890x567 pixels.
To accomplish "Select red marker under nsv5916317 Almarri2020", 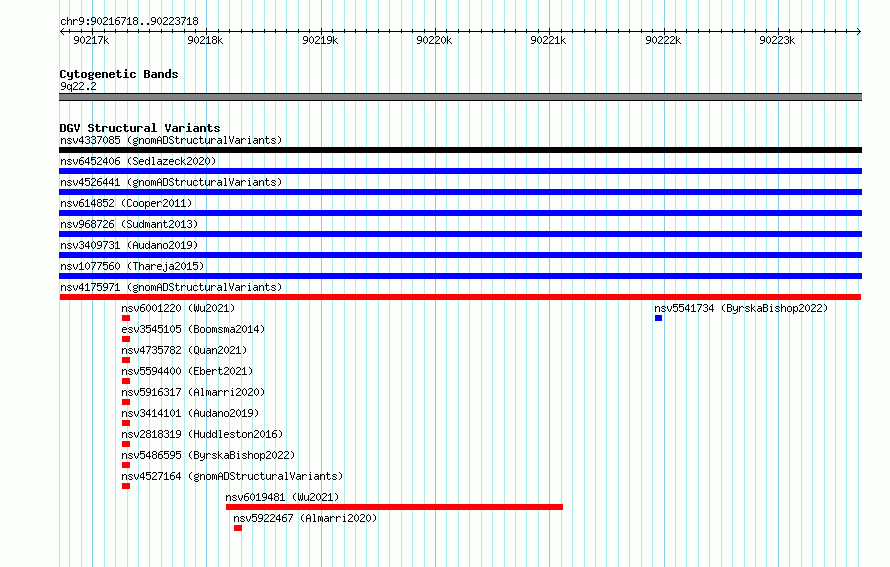I will (126, 402).
